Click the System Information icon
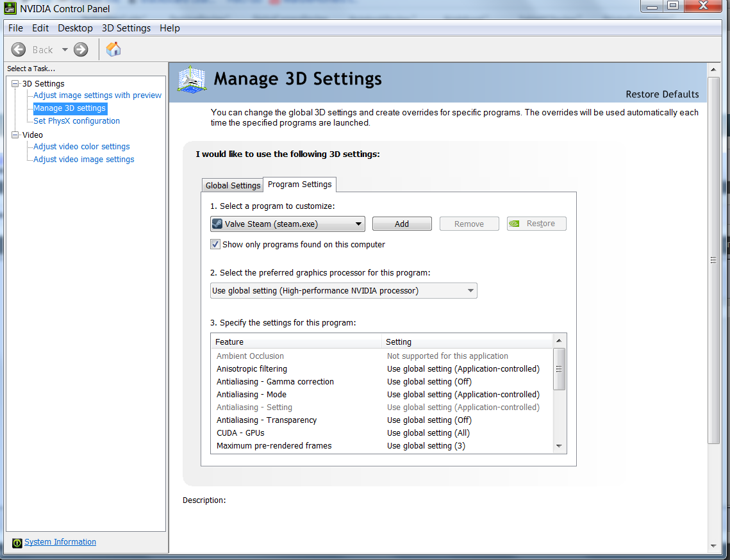 (17, 542)
